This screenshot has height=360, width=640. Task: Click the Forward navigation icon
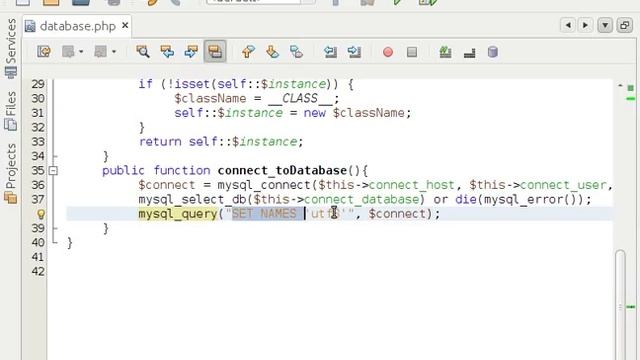tap(100, 52)
